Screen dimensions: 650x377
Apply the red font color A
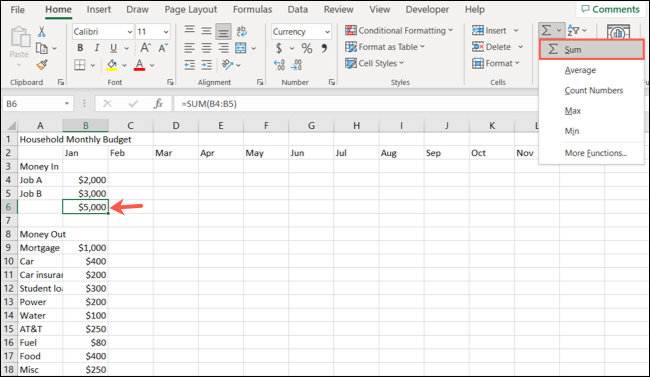pos(139,65)
